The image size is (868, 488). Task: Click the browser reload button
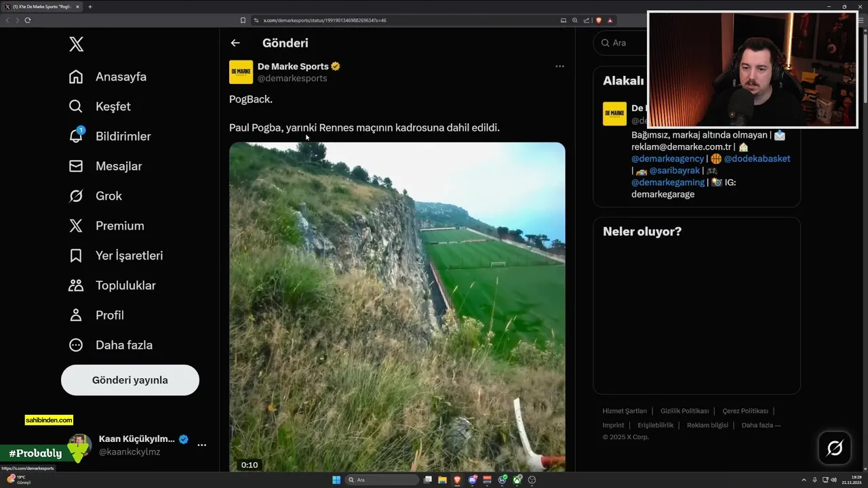(28, 20)
